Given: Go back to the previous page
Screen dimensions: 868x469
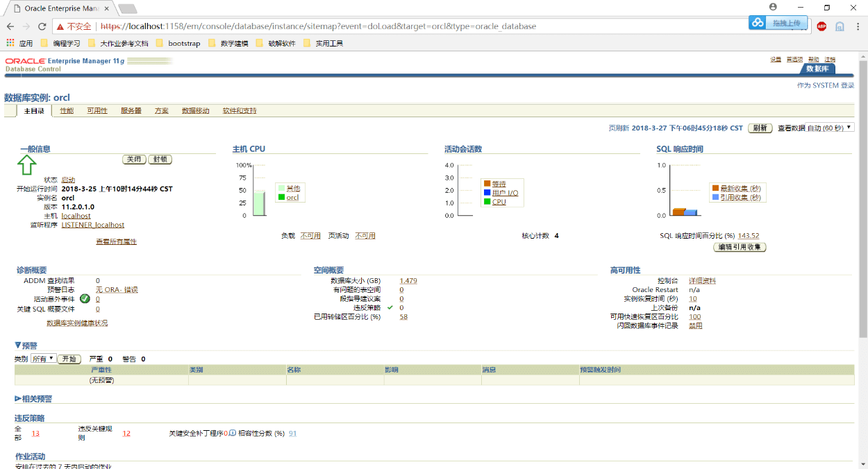Looking at the screenshot, I should [10, 26].
